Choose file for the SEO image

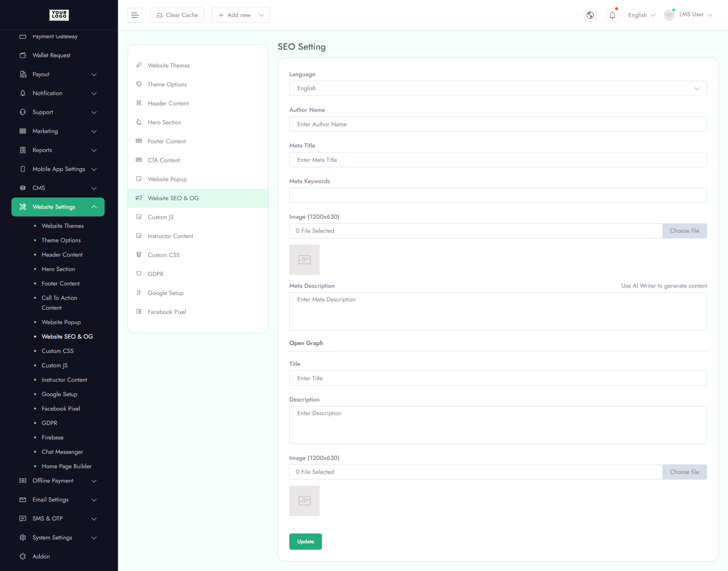[684, 231]
